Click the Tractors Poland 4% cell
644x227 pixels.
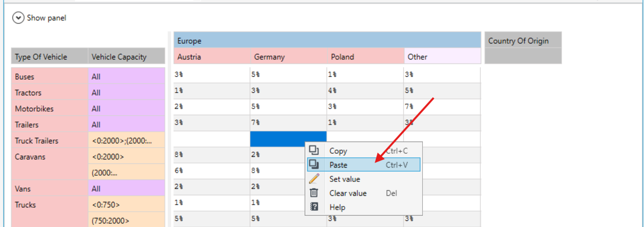point(365,91)
